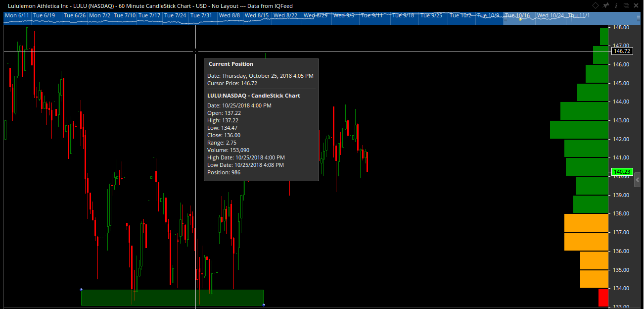Select the Tue 7/10 date on the time axis

[125, 15]
